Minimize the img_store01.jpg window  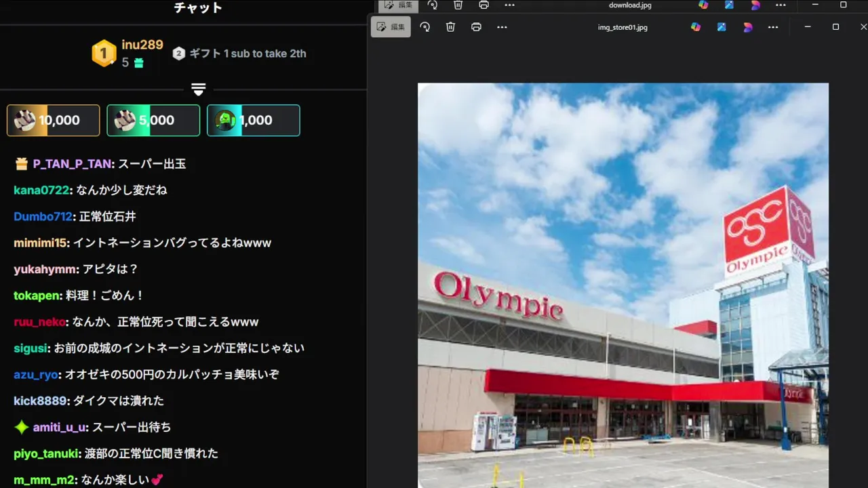[808, 27]
